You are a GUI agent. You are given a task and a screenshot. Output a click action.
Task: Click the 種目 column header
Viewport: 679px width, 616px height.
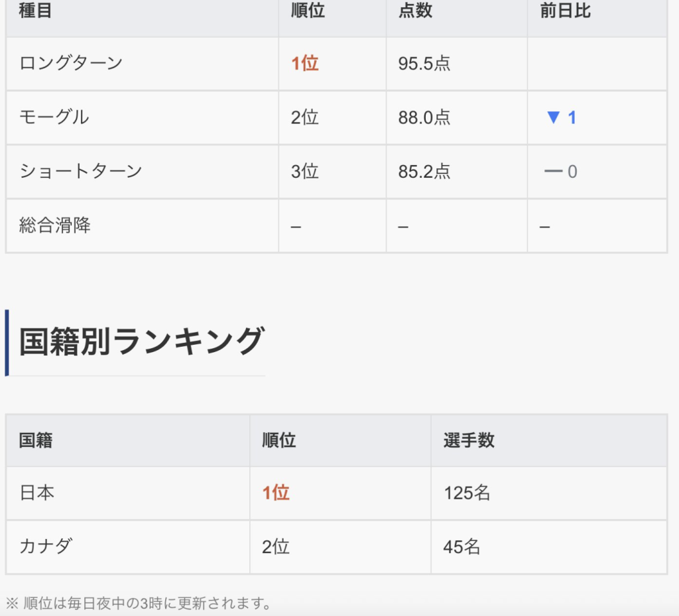coord(36,11)
